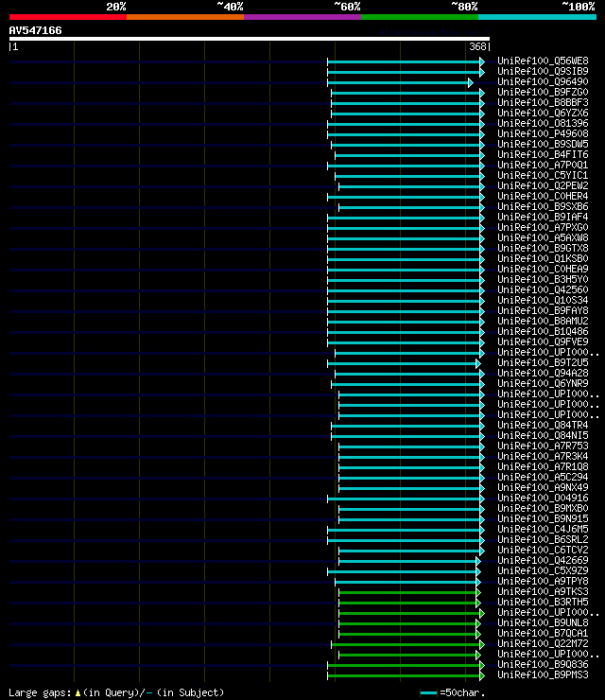
Task: Select the UniRef100_Q84TR4 label
Action: click(x=543, y=426)
